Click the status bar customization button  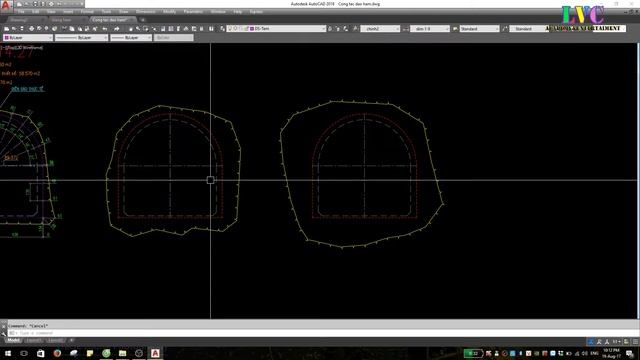coord(636,342)
